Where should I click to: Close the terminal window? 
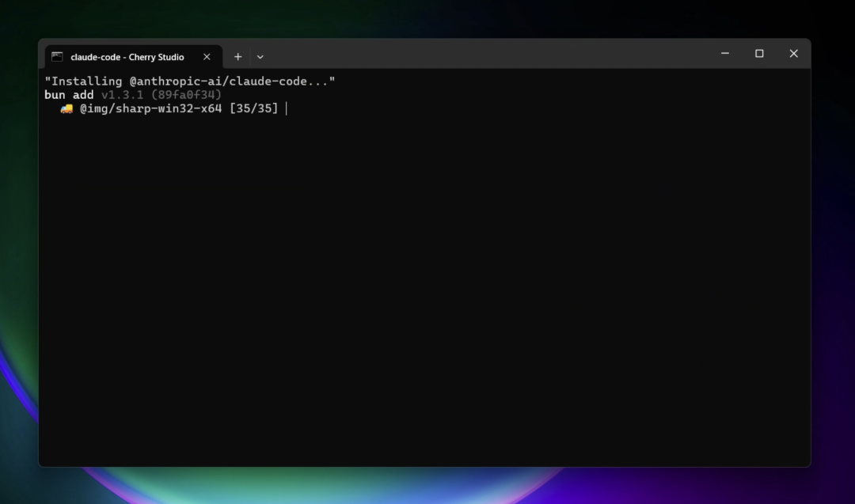(793, 53)
